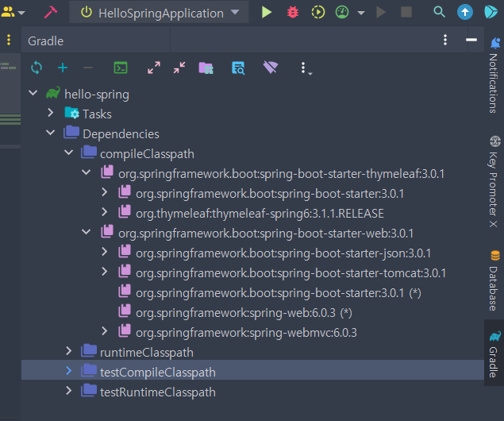Screen dimensions: 504x421
Task: Open the profiler options dropdown arrow
Action: pos(361,13)
